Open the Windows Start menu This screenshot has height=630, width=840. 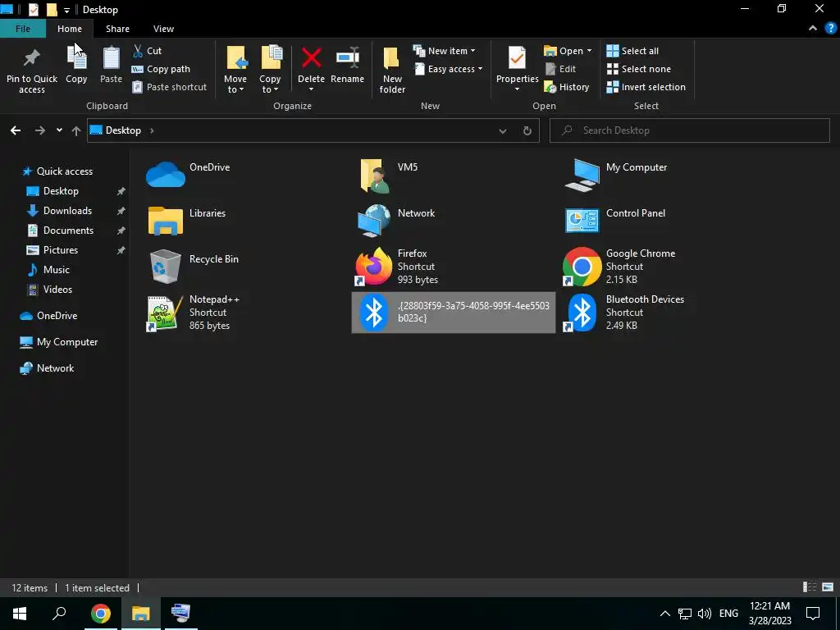point(20,614)
